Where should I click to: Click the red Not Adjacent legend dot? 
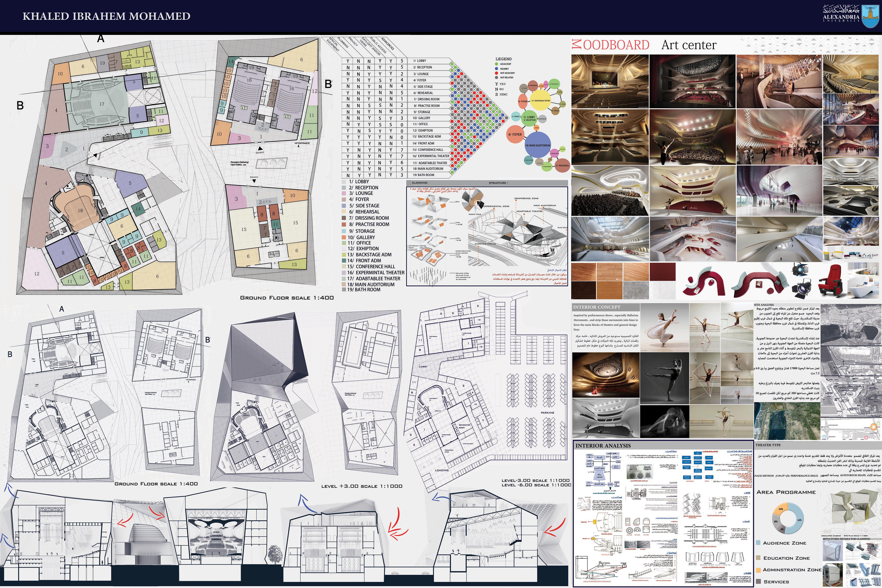(x=497, y=73)
